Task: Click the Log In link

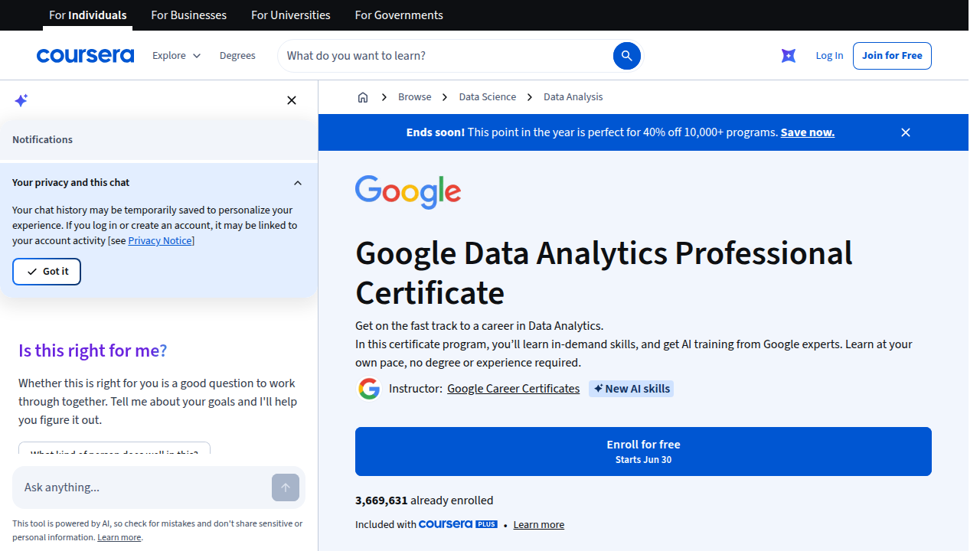Action: (829, 56)
